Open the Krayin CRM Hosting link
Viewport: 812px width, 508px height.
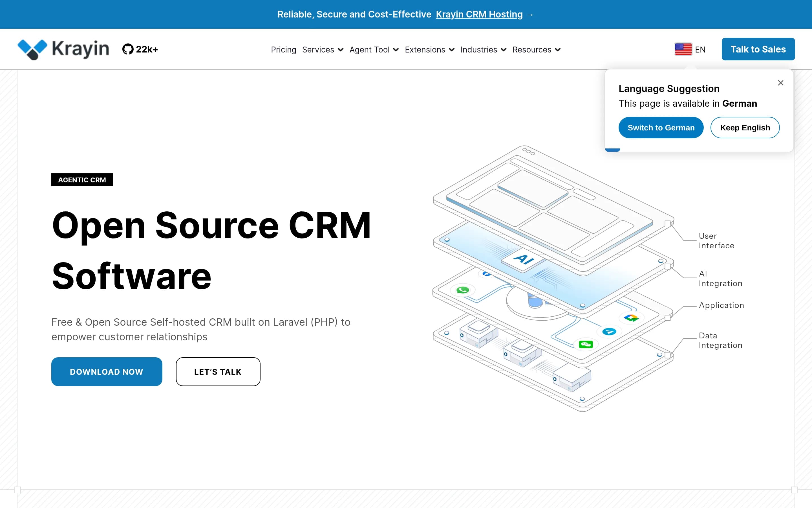[x=479, y=14]
